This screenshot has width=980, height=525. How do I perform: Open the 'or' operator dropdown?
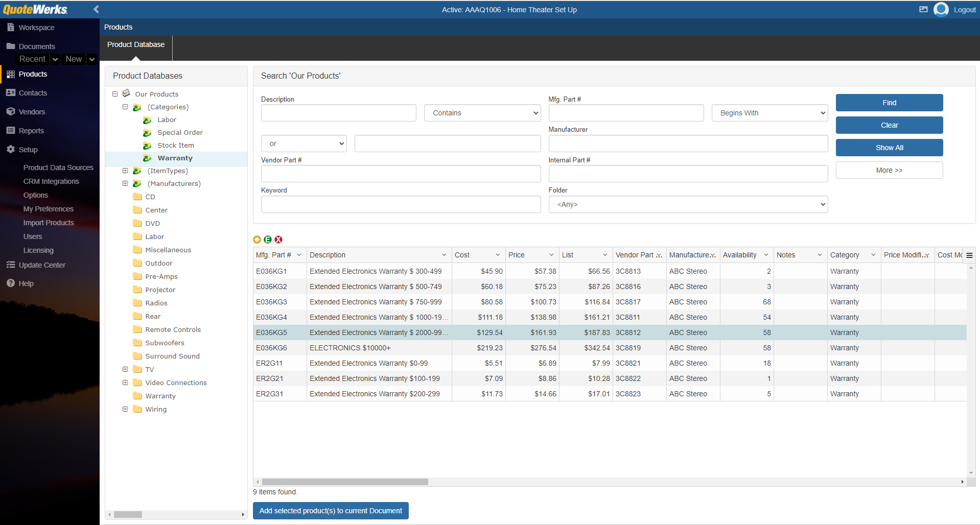coord(304,144)
